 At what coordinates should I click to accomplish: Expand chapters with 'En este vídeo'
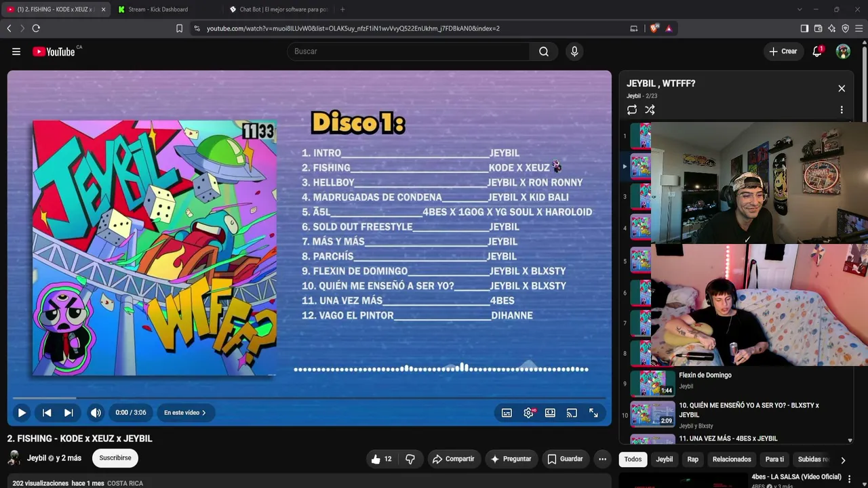tap(185, 413)
